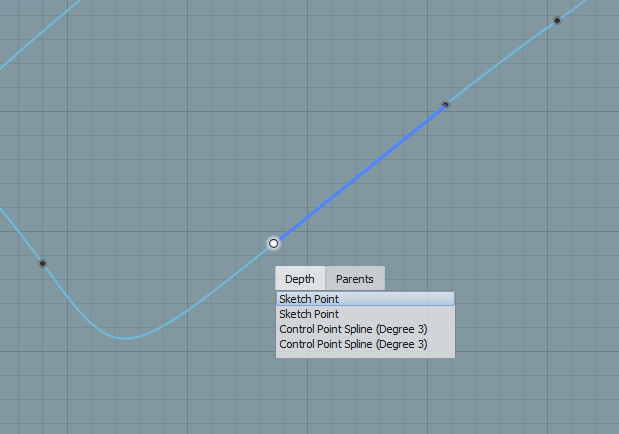Viewport: 619px width, 434px height.
Task: Select the black sketch point near the top-right corner
Action: click(x=557, y=21)
